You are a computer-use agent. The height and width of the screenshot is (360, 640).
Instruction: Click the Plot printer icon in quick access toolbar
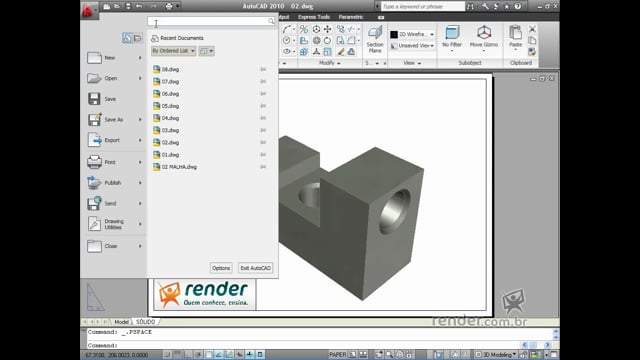(x=169, y=7)
